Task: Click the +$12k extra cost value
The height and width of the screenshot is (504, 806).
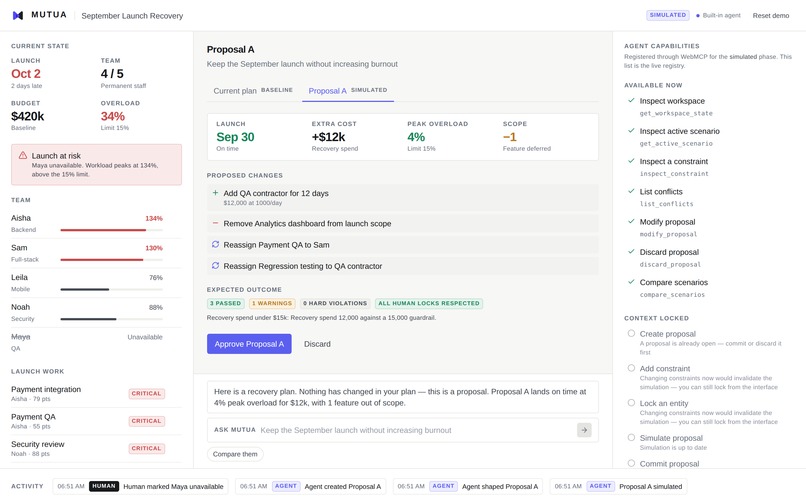Action: [328, 137]
